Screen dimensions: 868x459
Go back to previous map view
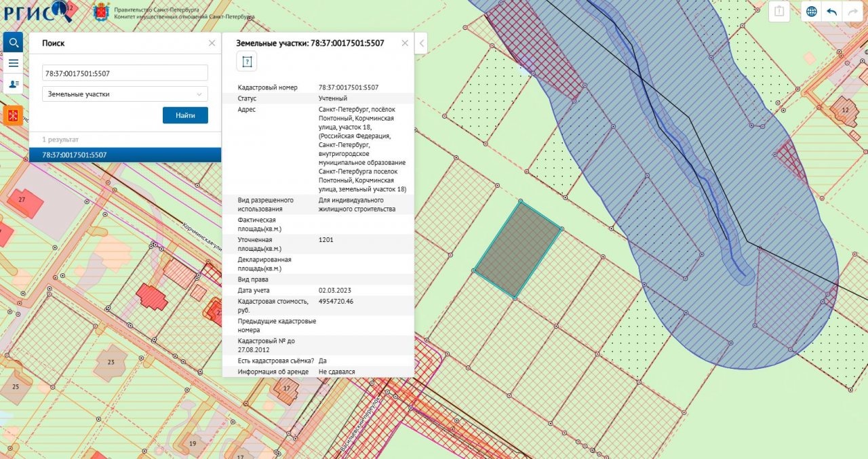[831, 12]
